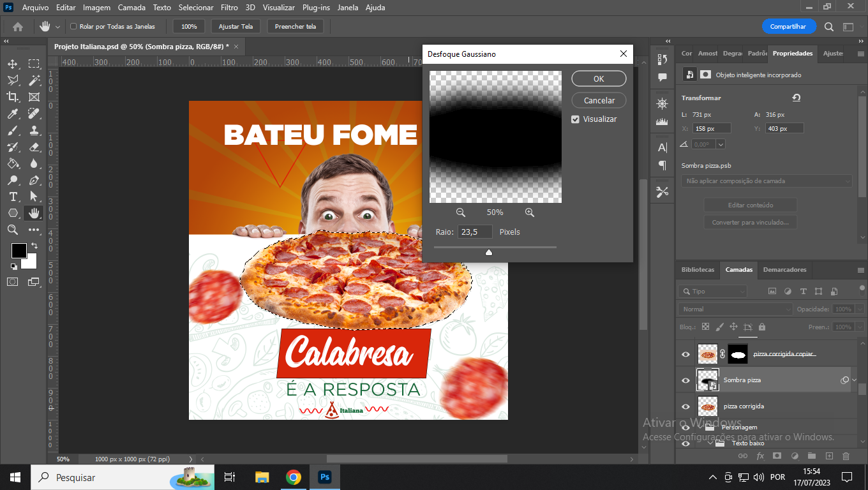Select the Move tool
This screenshot has height=490, width=868.
click(x=13, y=64)
